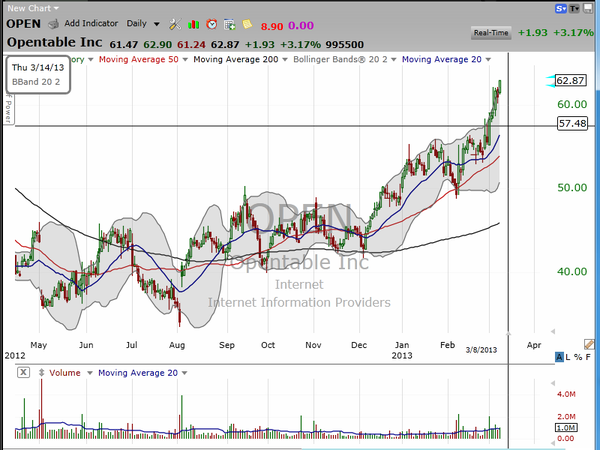The height and width of the screenshot is (450, 600).
Task: Click the 60.00 price axis label
Action: 572,104
